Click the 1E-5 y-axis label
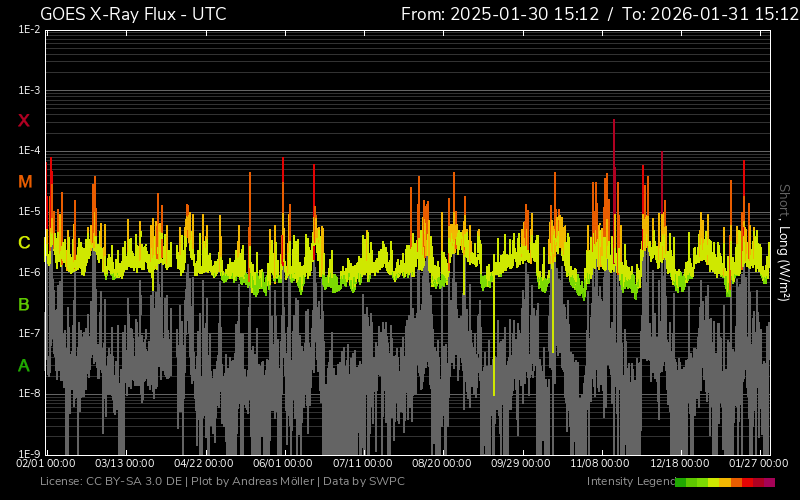Viewport: 800px width, 500px height. pos(29,212)
